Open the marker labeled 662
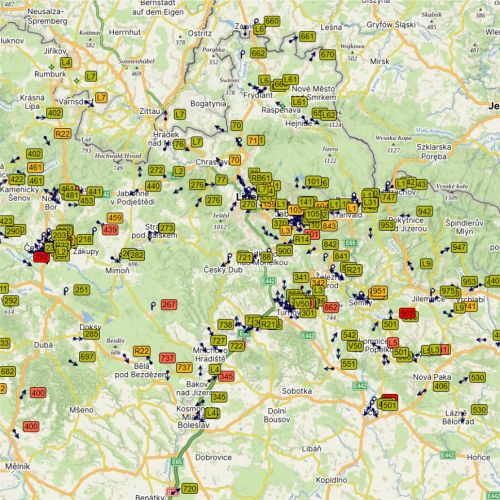 258,53
